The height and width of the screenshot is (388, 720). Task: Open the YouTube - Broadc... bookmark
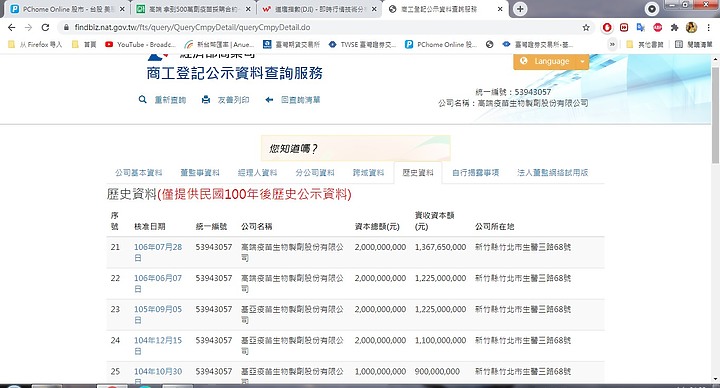coord(141,45)
